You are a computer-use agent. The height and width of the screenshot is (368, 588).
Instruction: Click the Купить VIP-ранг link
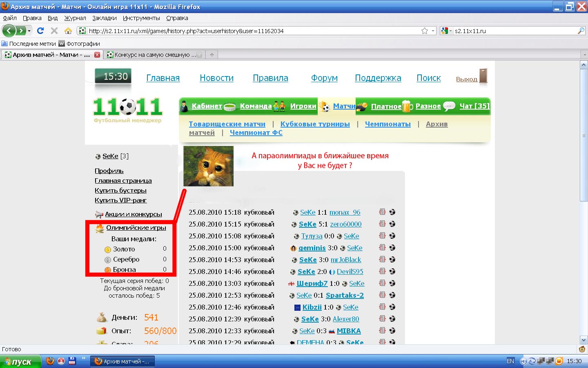120,200
